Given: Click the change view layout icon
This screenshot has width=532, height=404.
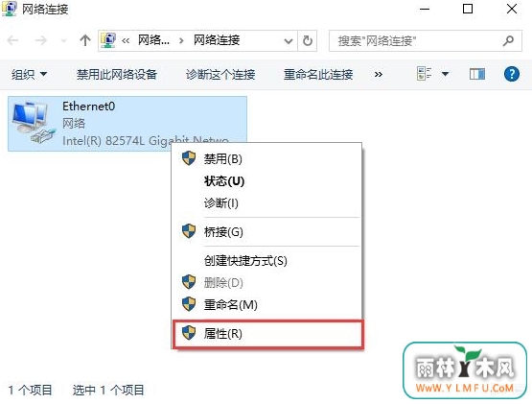Looking at the screenshot, I should (424, 73).
